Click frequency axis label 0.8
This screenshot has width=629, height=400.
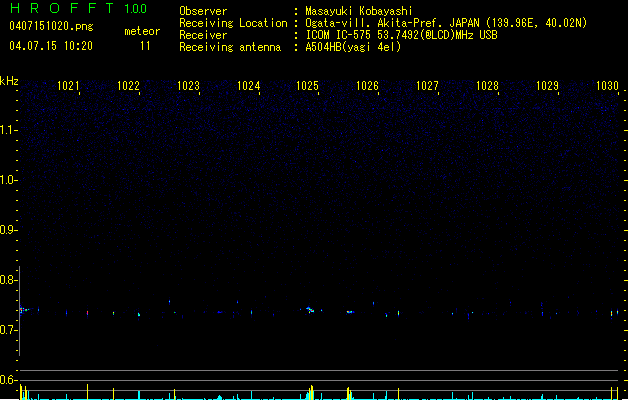[8, 280]
